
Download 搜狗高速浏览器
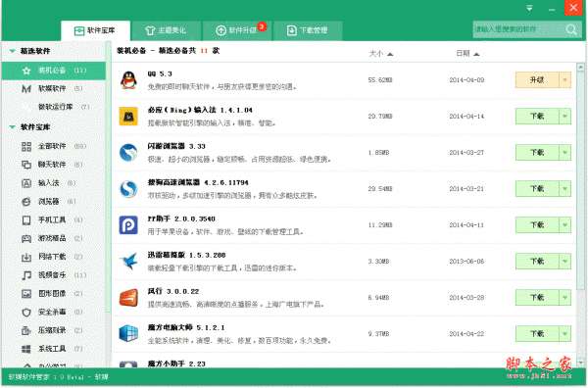point(537,189)
